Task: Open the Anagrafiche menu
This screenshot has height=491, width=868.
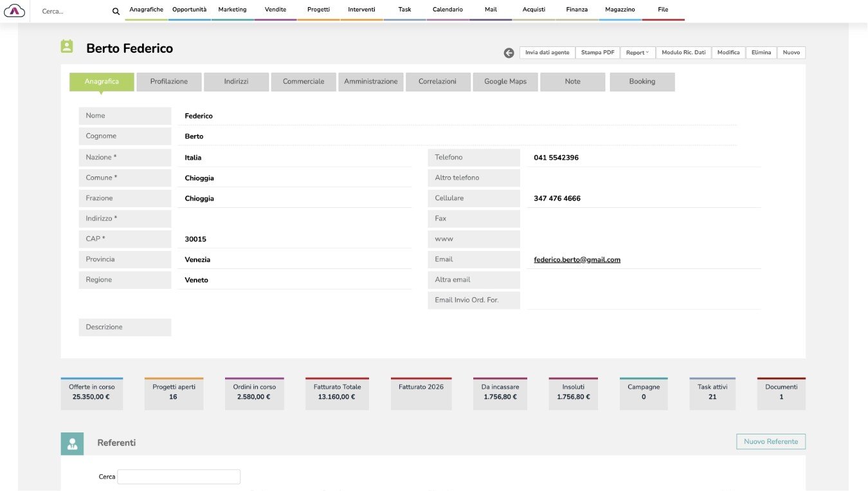Action: pyautogui.click(x=146, y=10)
